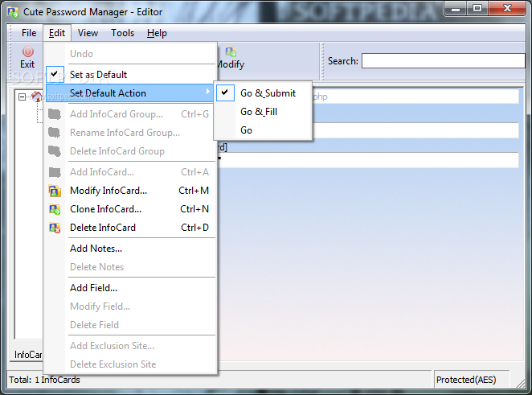Click the Exit toolbar icon
The image size is (532, 395).
coord(28,51)
